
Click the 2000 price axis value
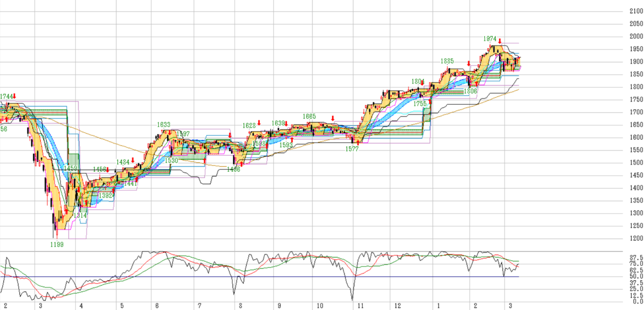[x=636, y=37]
